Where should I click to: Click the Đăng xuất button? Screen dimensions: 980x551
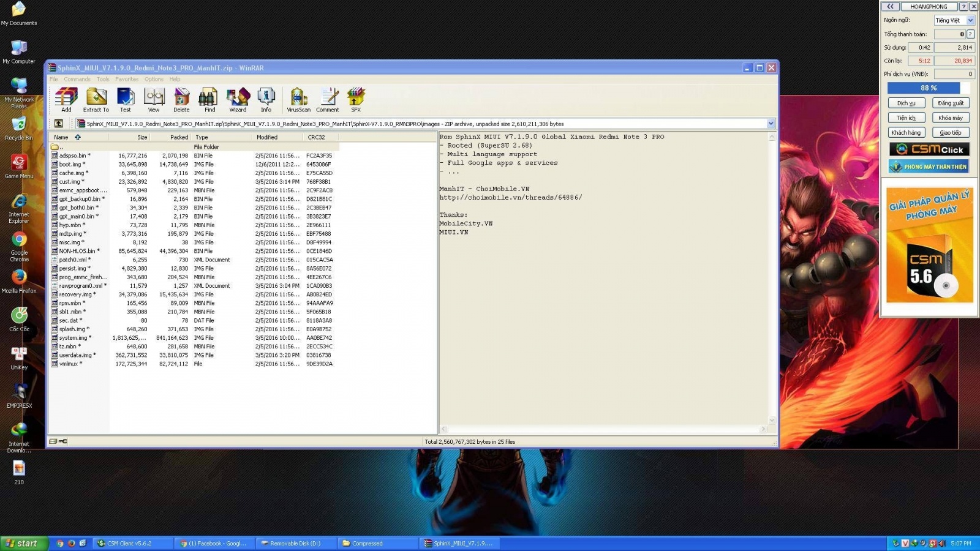[950, 103]
